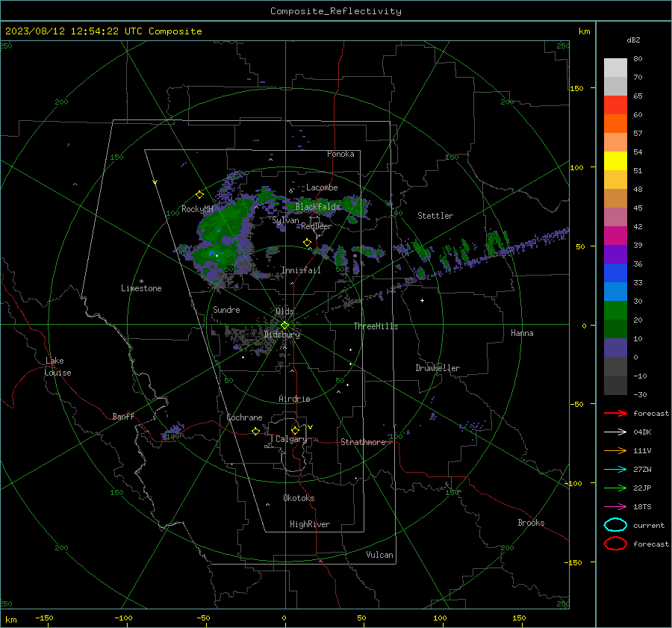Click the Brooks city label
The width and height of the screenshot is (672, 628).
tap(531, 523)
